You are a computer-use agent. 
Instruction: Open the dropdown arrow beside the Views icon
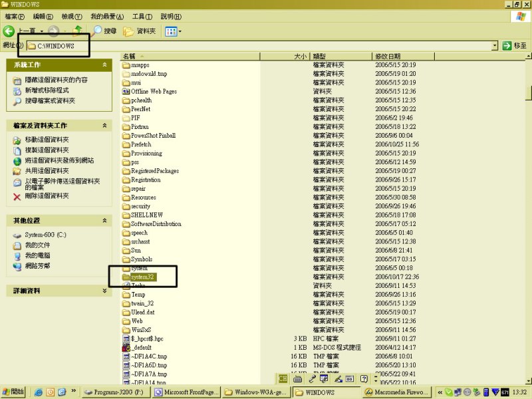click(180, 31)
